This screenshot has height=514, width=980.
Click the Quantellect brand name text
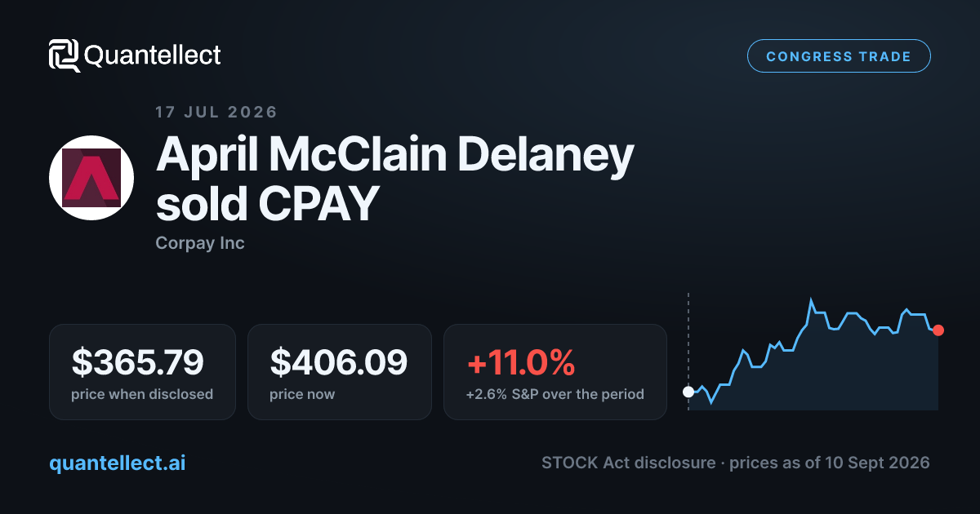pos(153,55)
